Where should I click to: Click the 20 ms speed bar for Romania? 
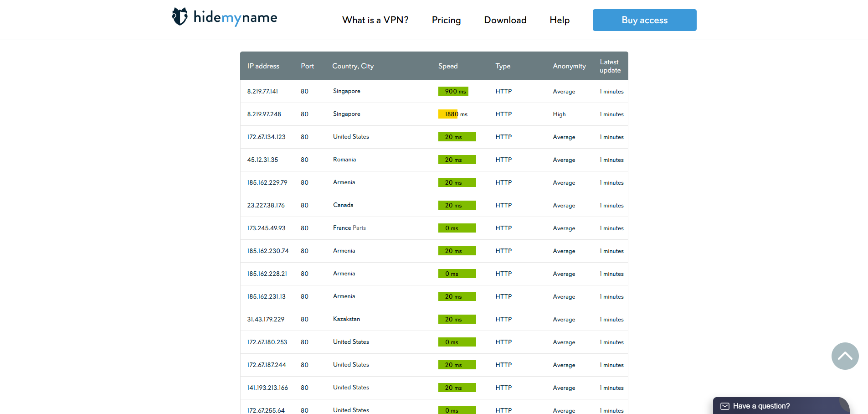pyautogui.click(x=457, y=160)
